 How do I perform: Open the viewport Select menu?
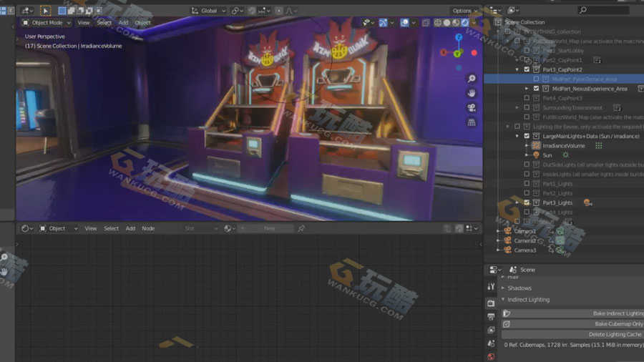(104, 23)
